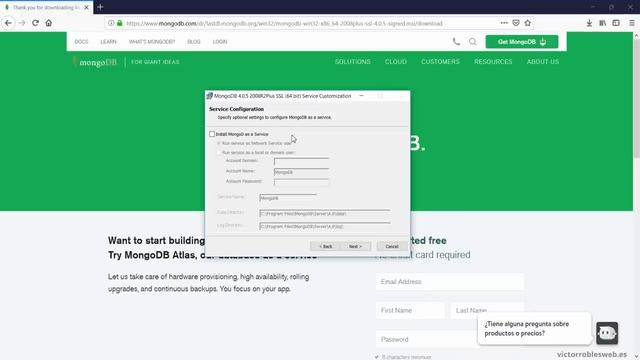Image resolution: width=640 pixels, height=360 pixels.
Task: Open WHAT'S MONGODB? link
Action: pyautogui.click(x=152, y=42)
